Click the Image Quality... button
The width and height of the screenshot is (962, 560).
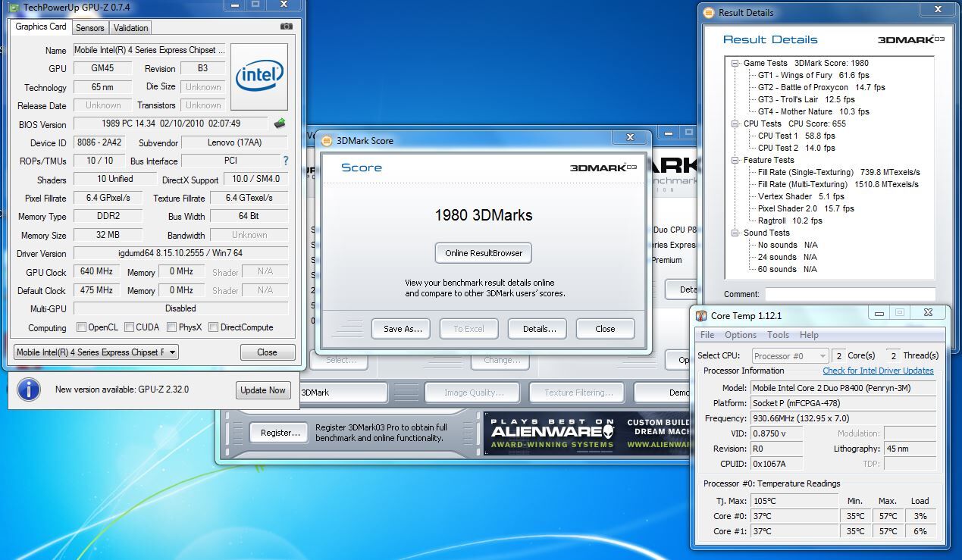[474, 393]
